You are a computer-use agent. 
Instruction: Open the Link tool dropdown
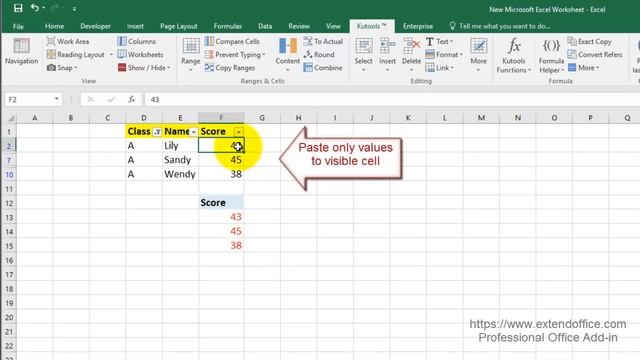(440, 68)
